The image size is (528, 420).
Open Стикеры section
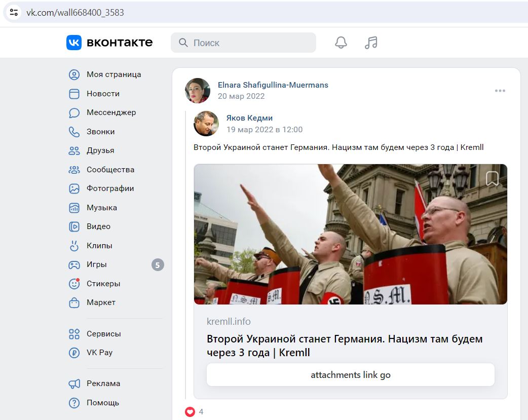pos(103,284)
